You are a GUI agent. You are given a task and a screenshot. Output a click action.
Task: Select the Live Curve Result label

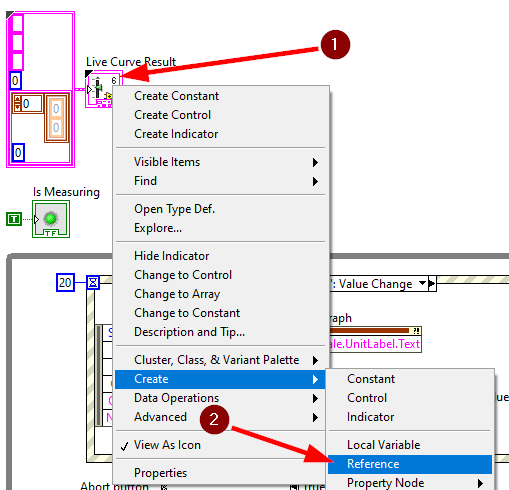pos(131,62)
